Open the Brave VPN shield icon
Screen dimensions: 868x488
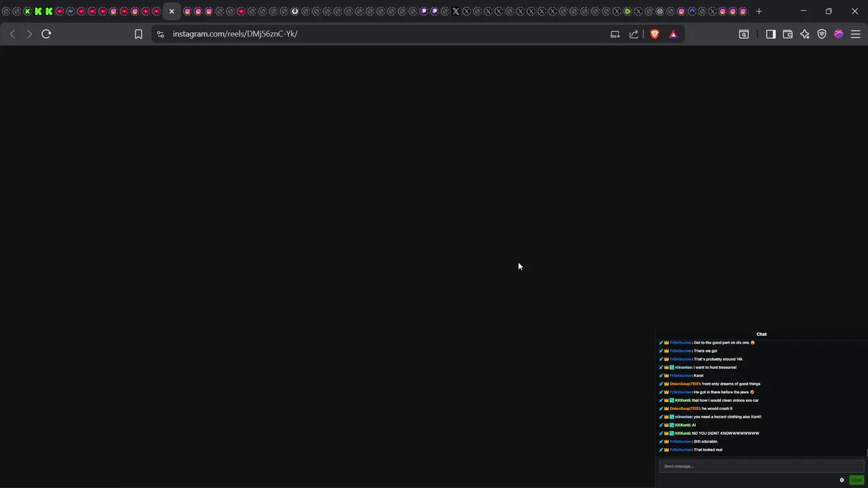(822, 34)
